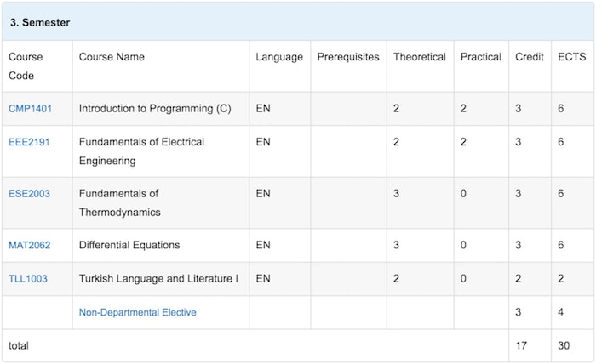Click the Course Name column header
This screenshot has height=364, width=596.
point(112,57)
